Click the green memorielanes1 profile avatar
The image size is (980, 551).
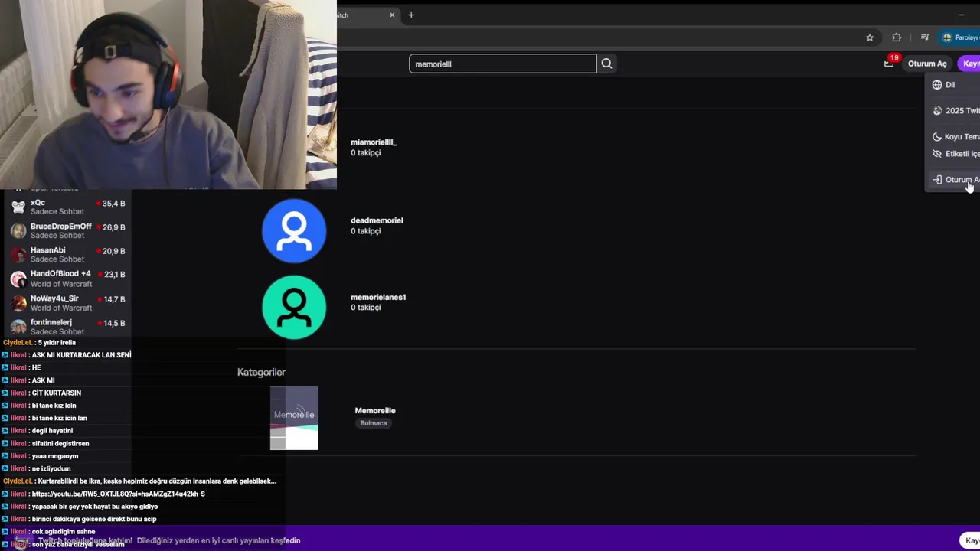tap(294, 308)
